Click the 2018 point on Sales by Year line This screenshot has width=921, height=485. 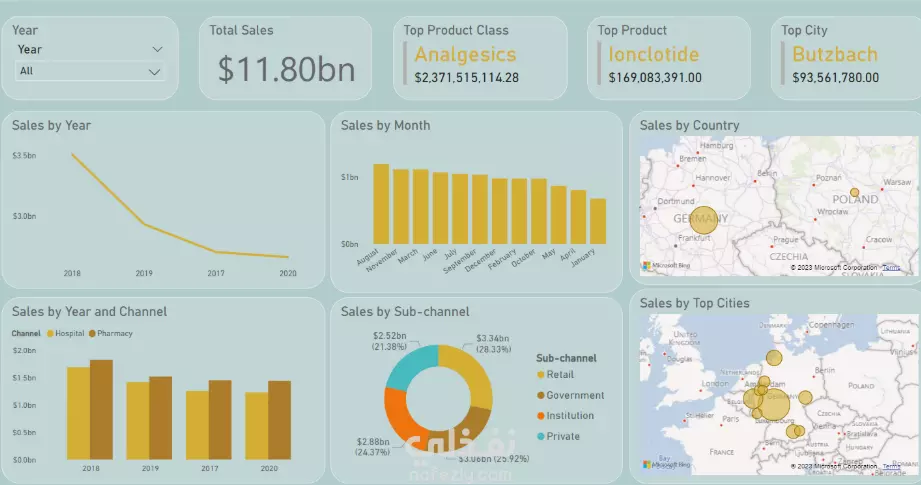point(72,154)
